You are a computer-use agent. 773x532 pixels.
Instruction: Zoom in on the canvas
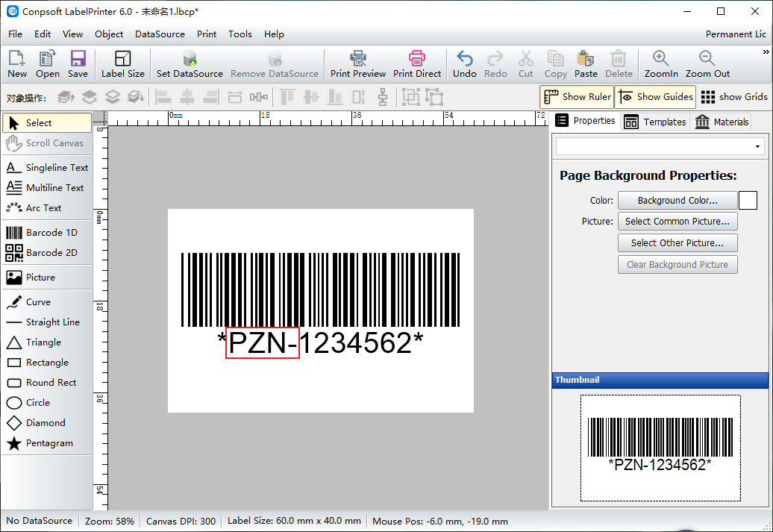pos(661,64)
